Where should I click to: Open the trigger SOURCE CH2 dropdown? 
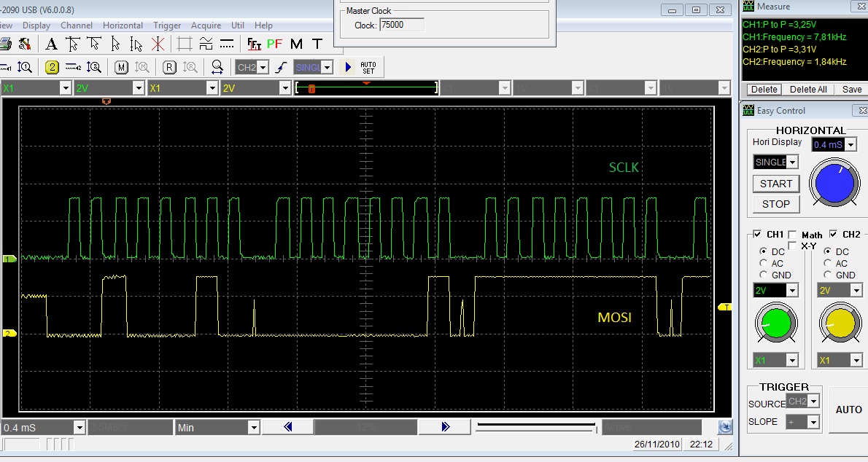coord(813,401)
